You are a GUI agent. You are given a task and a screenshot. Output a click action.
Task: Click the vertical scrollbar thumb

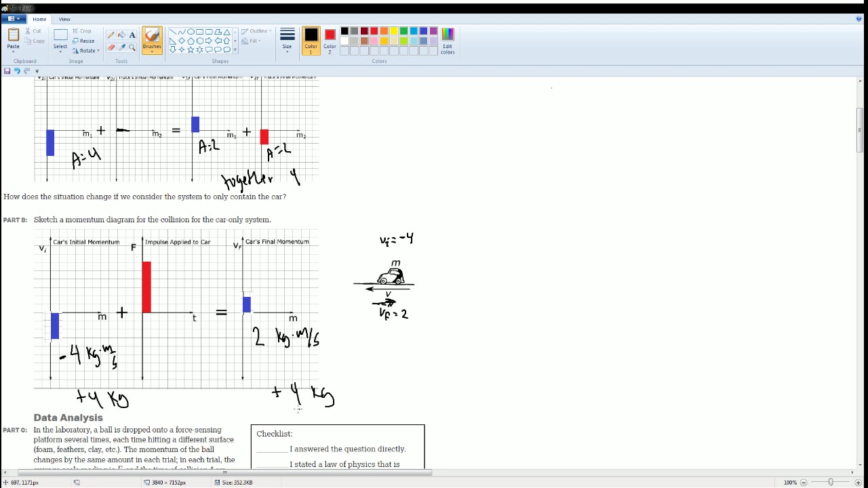[x=860, y=131]
